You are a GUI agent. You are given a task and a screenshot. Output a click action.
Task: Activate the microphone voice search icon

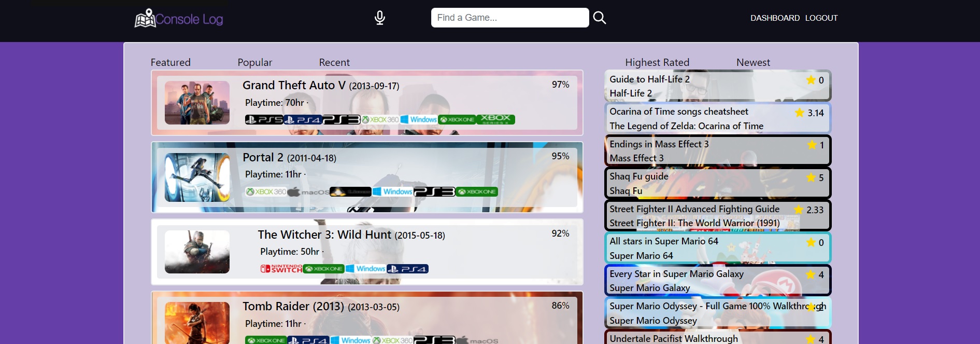click(x=380, y=18)
